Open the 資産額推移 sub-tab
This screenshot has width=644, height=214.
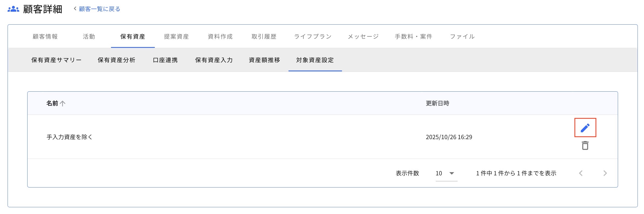[x=264, y=60]
